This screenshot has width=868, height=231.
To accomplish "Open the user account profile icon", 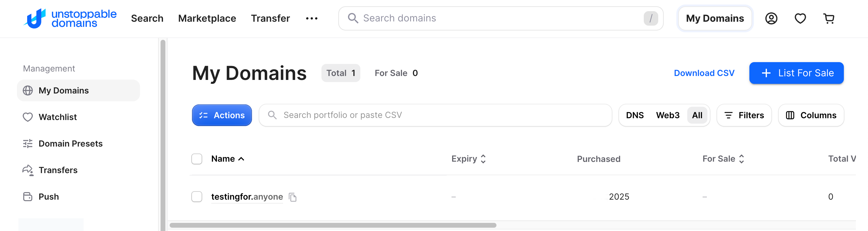I will pyautogui.click(x=771, y=18).
